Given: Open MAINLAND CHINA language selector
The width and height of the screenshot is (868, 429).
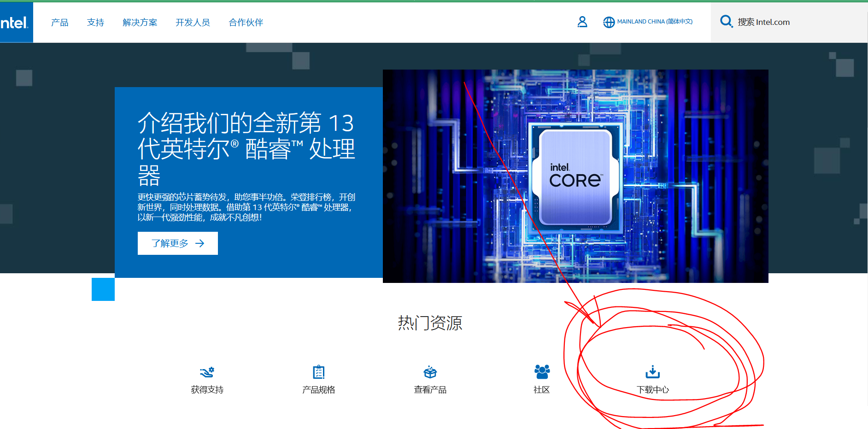Looking at the screenshot, I should pyautogui.click(x=655, y=22).
